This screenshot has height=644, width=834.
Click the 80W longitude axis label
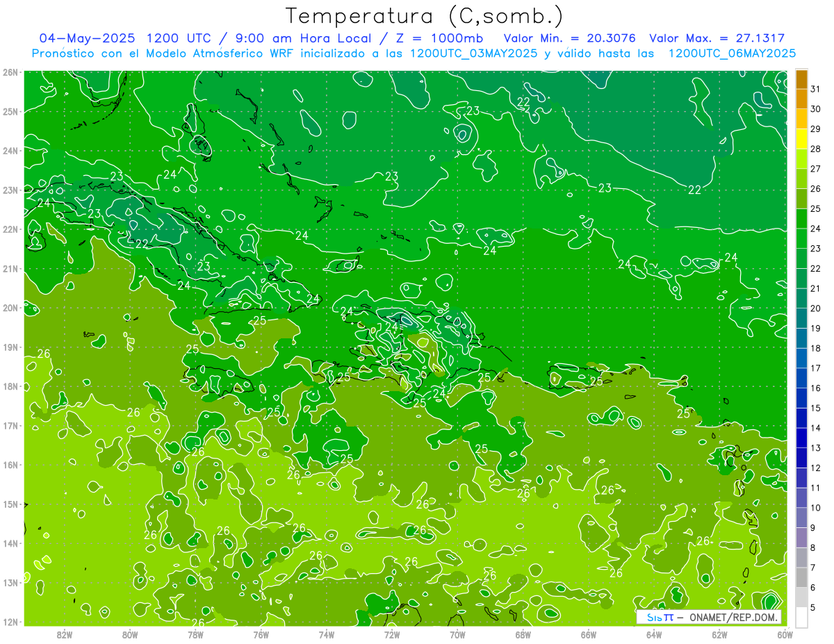(130, 634)
